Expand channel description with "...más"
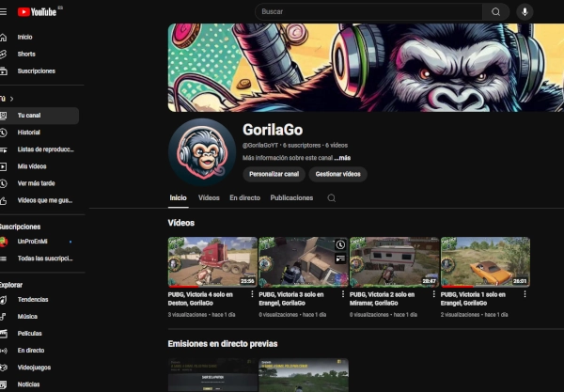Viewport: 564px width, 392px height. [x=342, y=158]
